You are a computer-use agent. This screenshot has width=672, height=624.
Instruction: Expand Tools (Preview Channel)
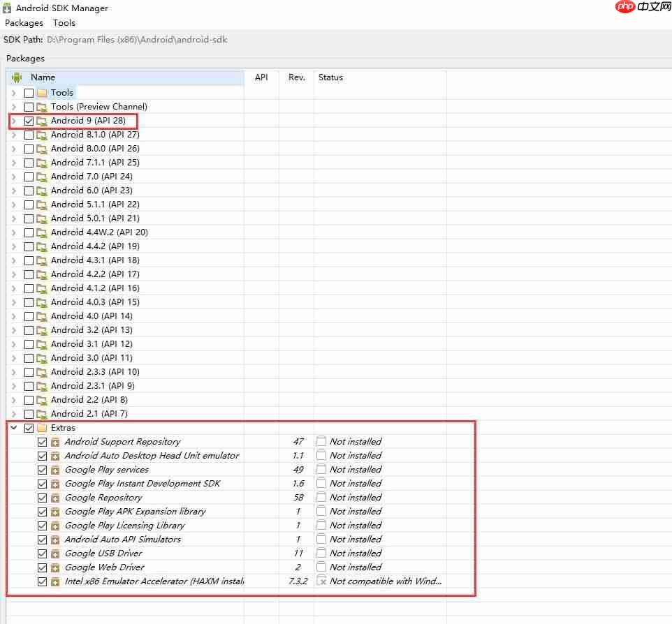coord(13,106)
